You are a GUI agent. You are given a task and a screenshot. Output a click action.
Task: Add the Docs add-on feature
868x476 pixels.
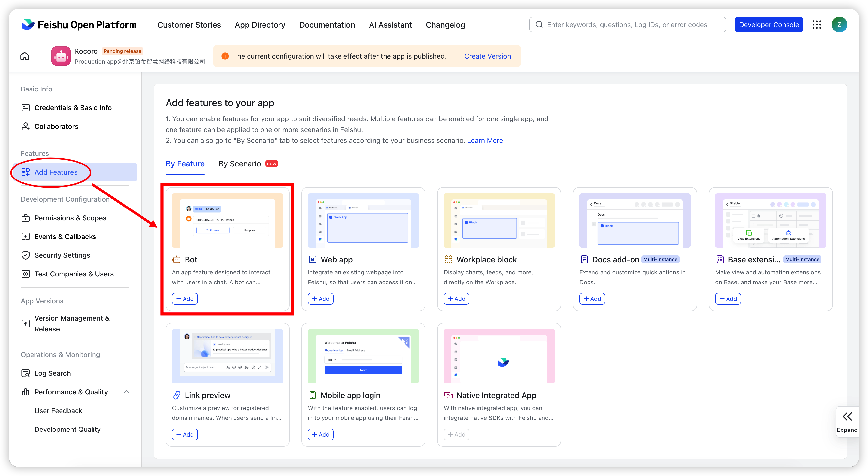592,298
